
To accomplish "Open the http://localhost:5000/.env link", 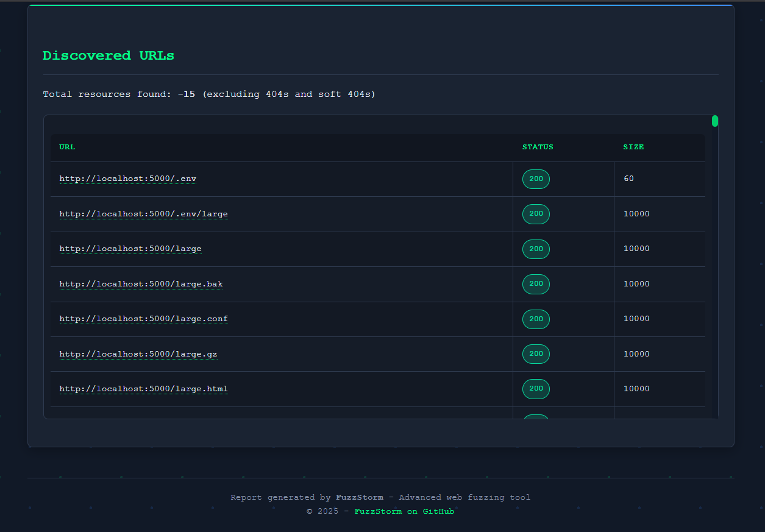I will (128, 179).
